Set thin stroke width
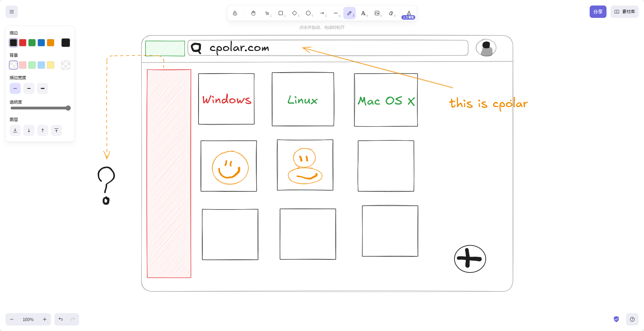This screenshot has width=644, height=331. coord(15,88)
